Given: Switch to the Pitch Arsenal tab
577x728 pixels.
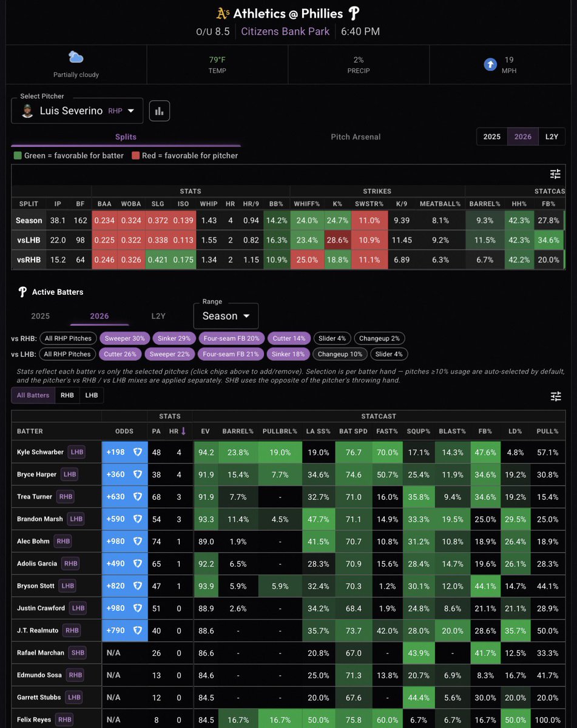Looking at the screenshot, I should click(x=356, y=136).
